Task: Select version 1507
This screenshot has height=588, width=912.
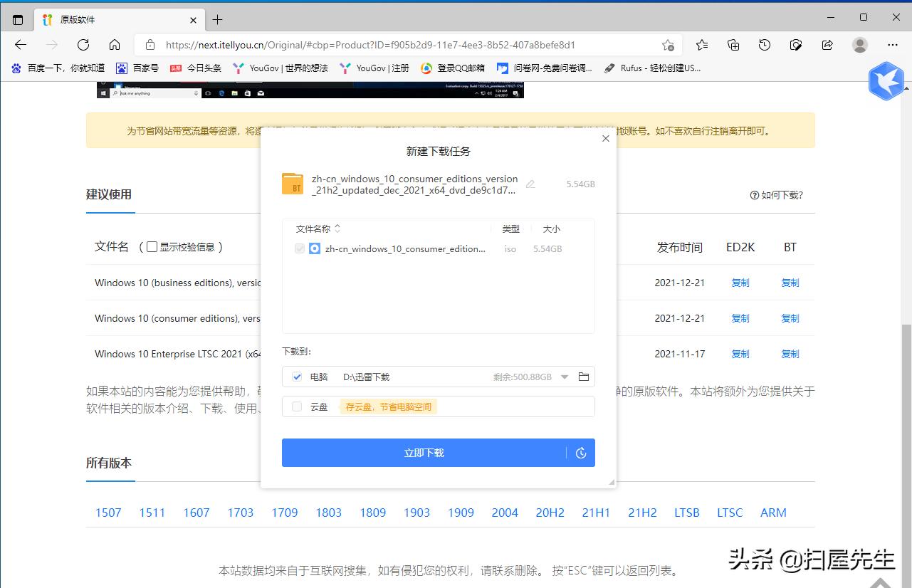Action: click(108, 513)
